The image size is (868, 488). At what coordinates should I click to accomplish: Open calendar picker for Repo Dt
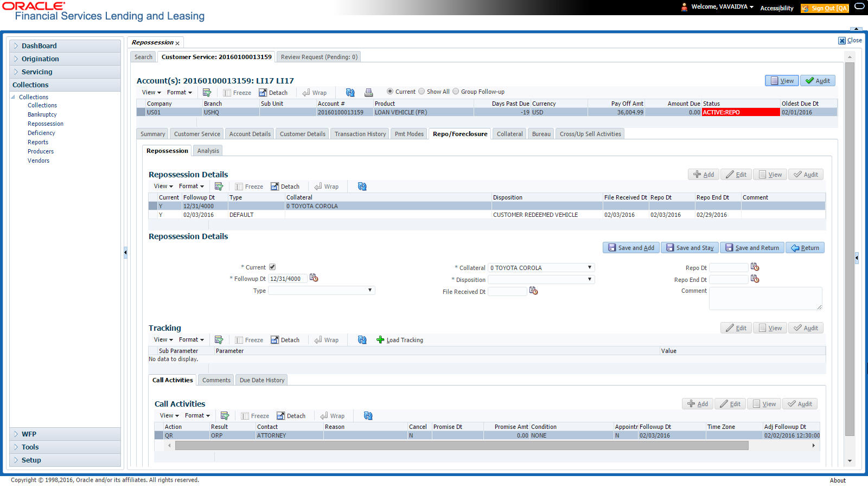(x=755, y=267)
